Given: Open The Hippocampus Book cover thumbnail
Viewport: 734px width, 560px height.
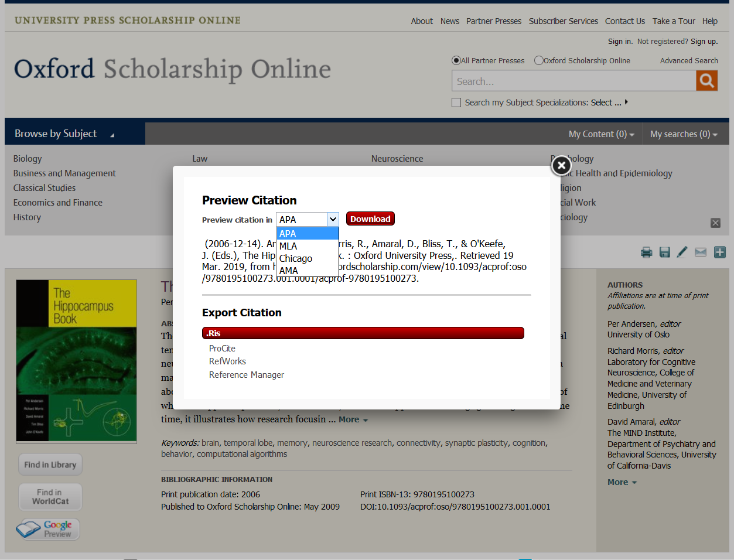Looking at the screenshot, I should click(77, 361).
